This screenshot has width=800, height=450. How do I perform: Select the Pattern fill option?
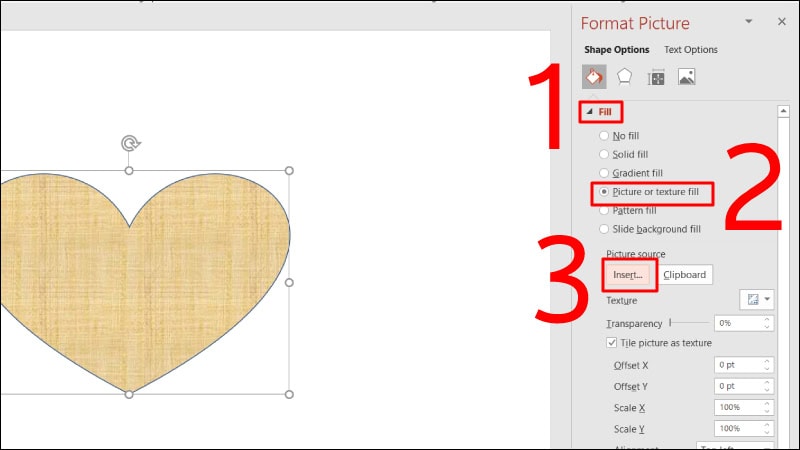627,210
